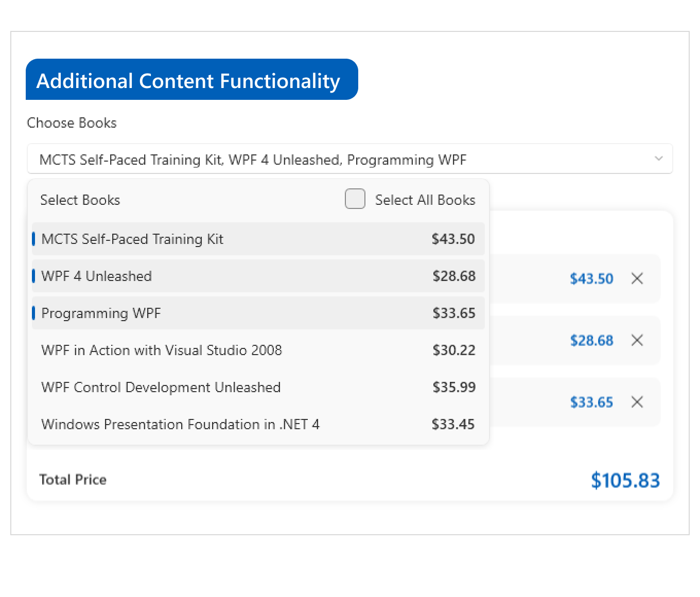This screenshot has width=700, height=597.
Task: Click the Select All Books label text
Action: pos(425,200)
